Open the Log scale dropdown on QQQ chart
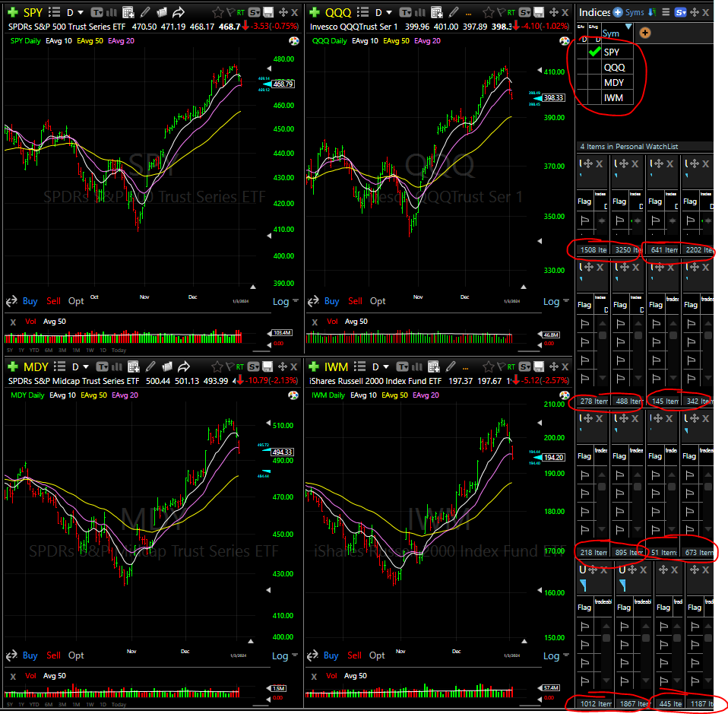 tap(555, 301)
